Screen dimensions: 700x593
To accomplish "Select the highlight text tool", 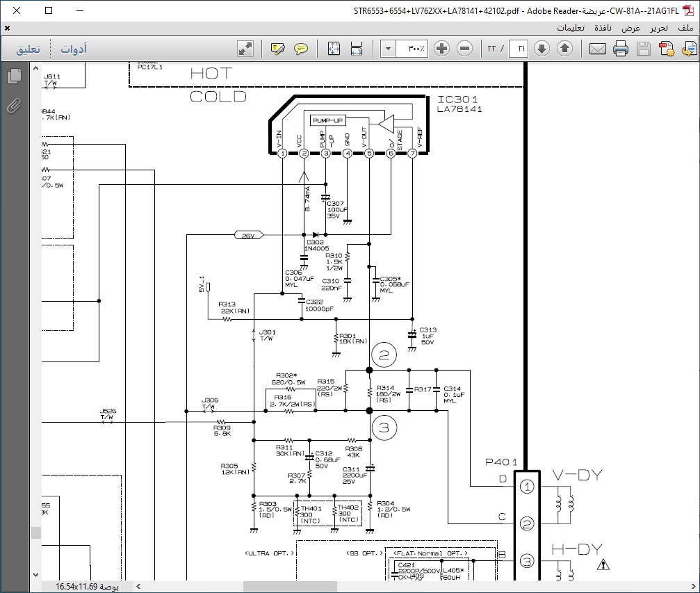I will click(x=277, y=48).
